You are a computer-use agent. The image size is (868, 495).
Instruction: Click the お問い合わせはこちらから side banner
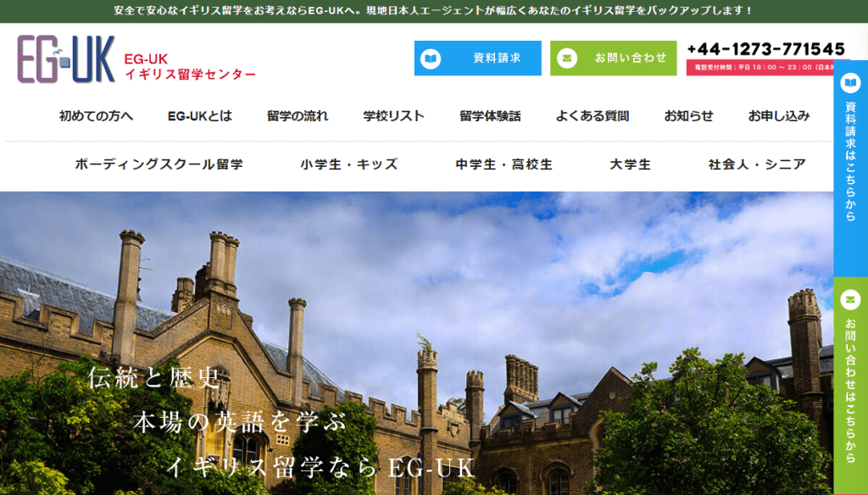[851, 386]
